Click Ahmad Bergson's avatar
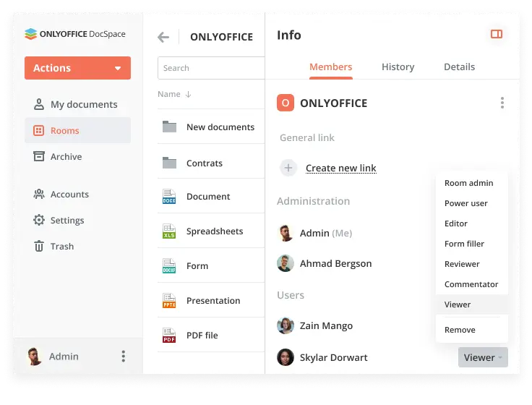Image resolution: width=532 pixels, height=405 pixels. pos(286,263)
